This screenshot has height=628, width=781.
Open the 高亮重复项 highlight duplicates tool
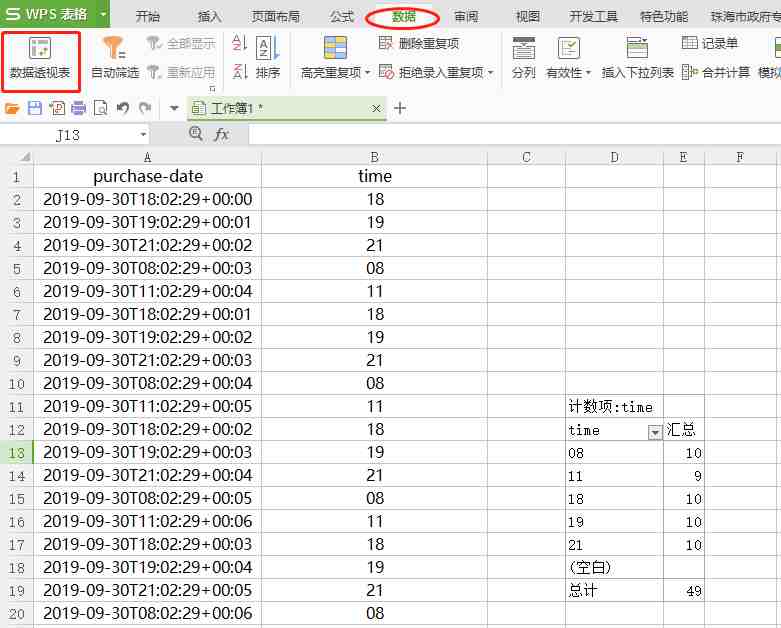tap(335, 57)
